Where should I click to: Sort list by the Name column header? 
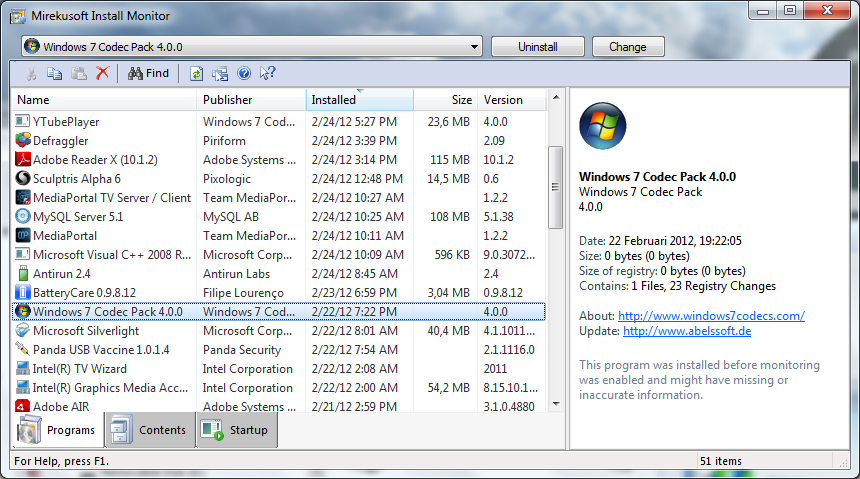[104, 100]
